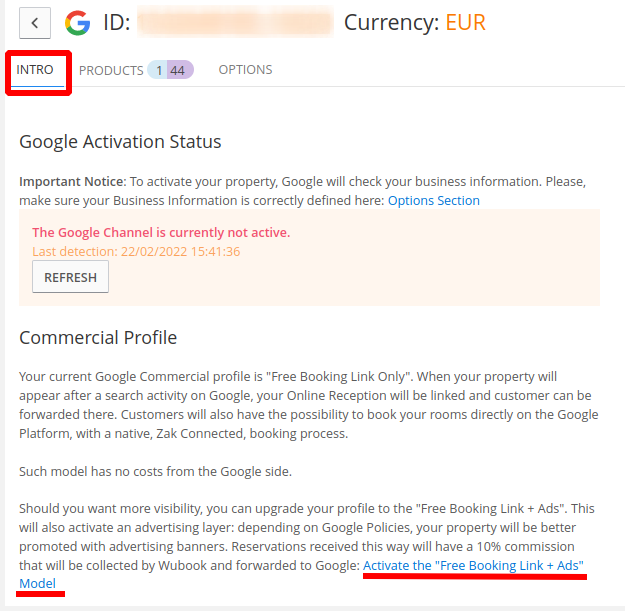The width and height of the screenshot is (625, 611).
Task: Click the "Model" link text on last line
Action: (37, 583)
